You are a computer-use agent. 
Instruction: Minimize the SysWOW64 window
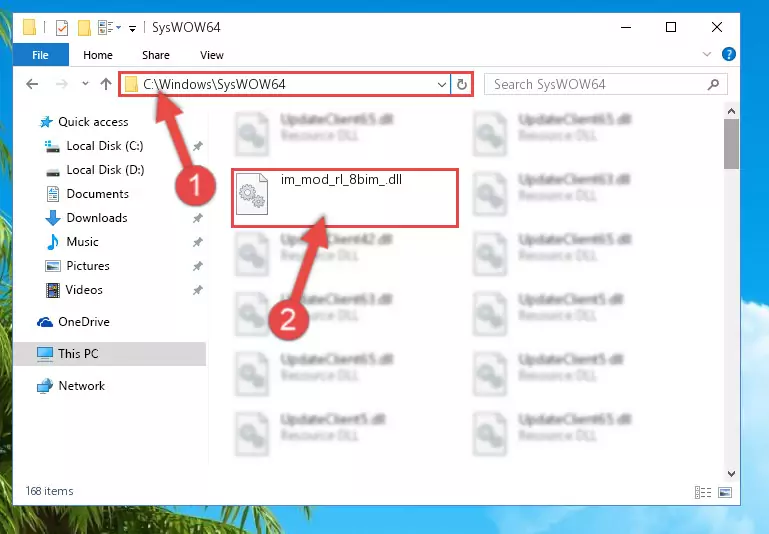(626, 27)
